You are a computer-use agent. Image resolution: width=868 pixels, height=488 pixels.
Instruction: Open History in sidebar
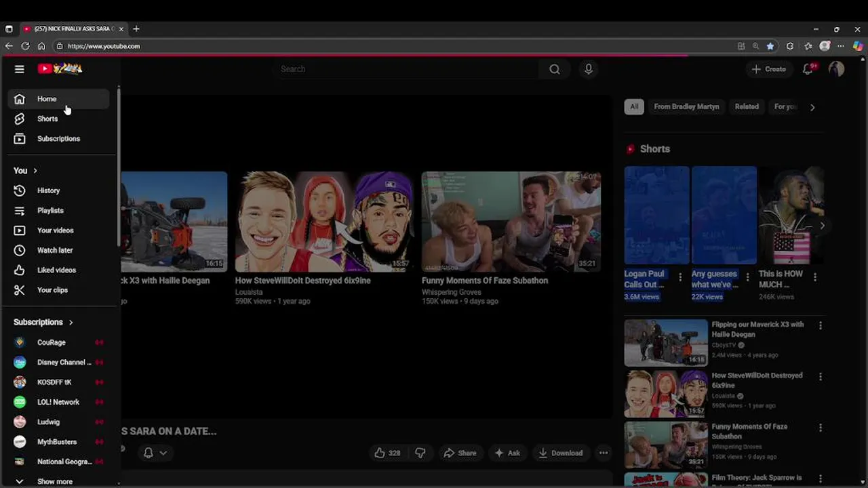59,190
